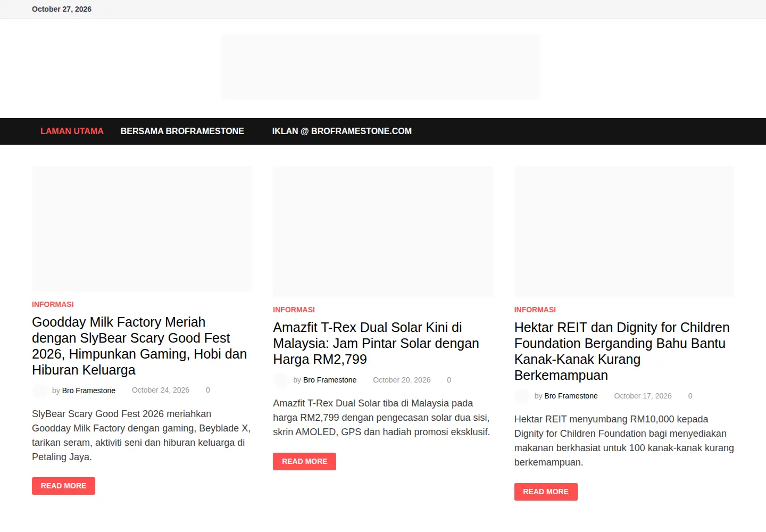Open the Amazfit T-Rex article thumbnail

coord(383,231)
